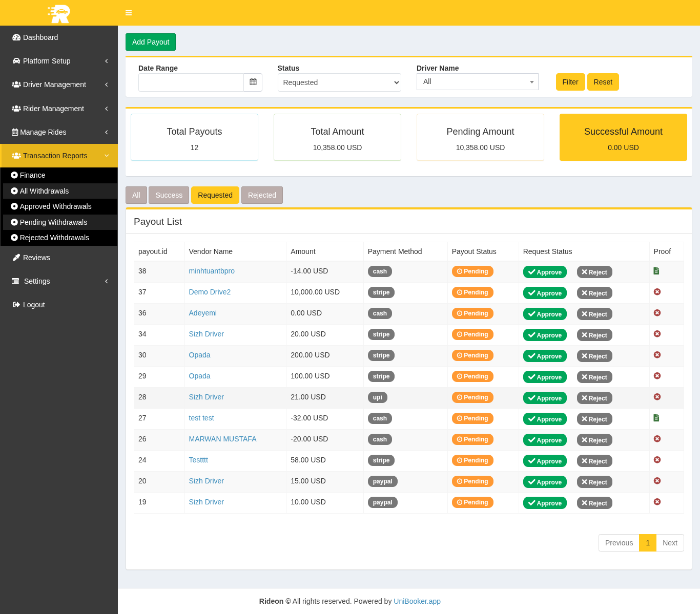The image size is (700, 614).
Task: Open Pending Withdrawals in sidebar
Action: click(53, 222)
